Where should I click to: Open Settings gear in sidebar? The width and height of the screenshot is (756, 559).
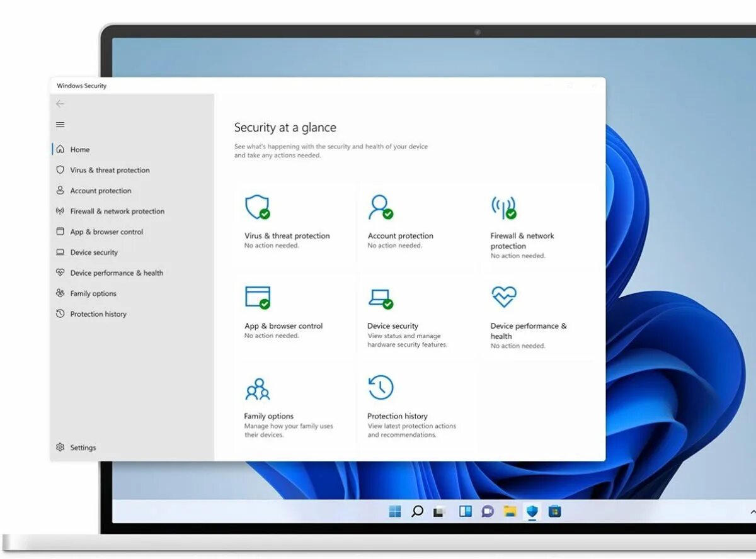(60, 448)
